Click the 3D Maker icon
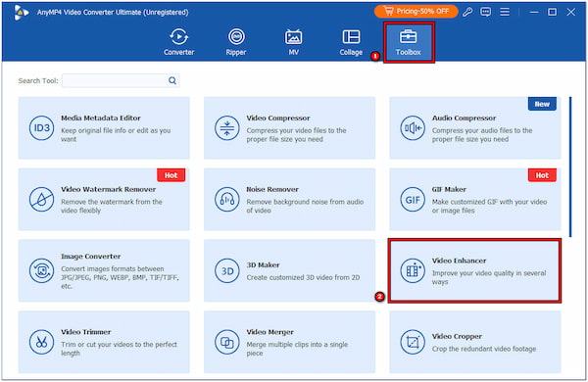This screenshot has height=382, width=588. tap(227, 270)
